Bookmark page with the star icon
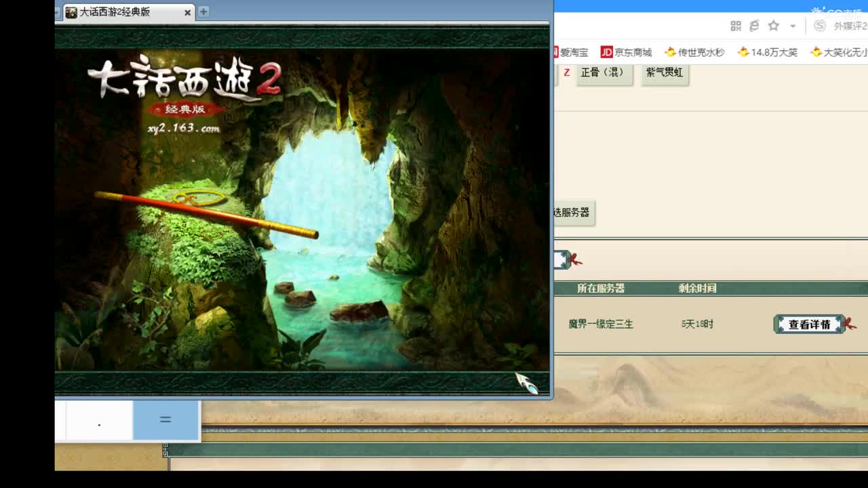The image size is (868, 488). pos(773,26)
